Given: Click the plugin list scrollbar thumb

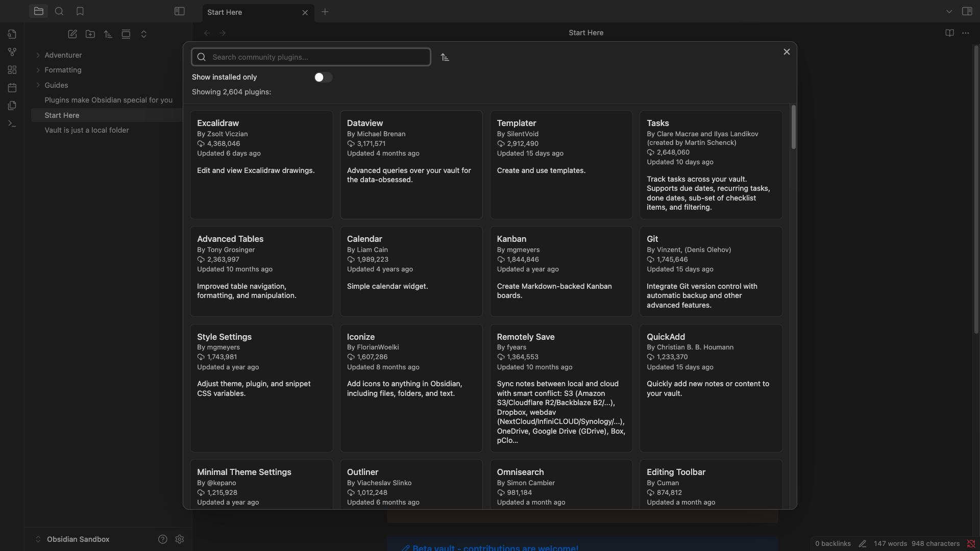Looking at the screenshot, I should click(793, 127).
